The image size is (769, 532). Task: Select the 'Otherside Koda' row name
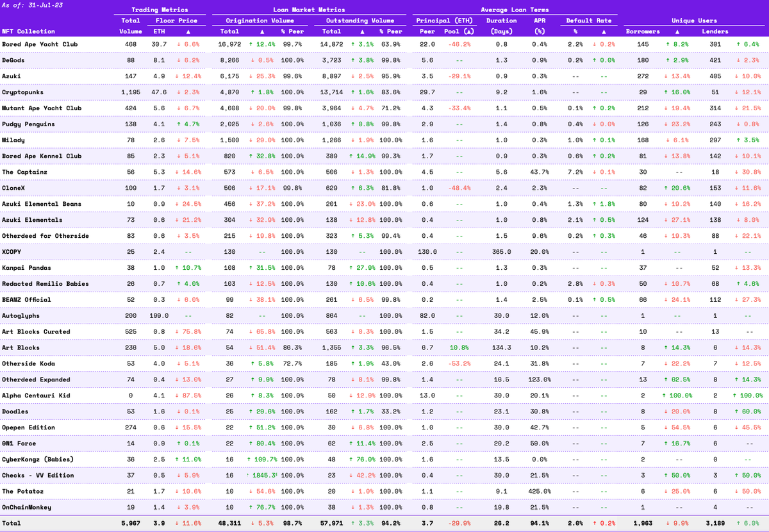click(28, 363)
